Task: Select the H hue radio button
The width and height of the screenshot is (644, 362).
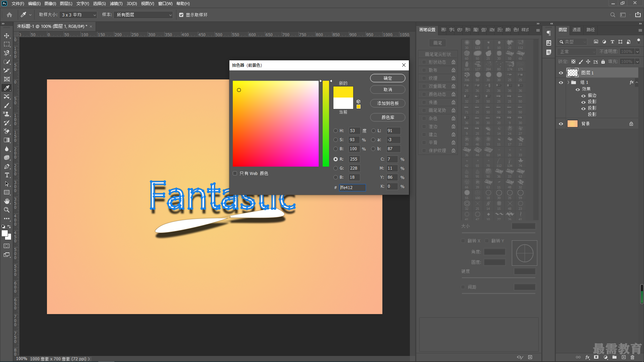Action: (x=336, y=131)
